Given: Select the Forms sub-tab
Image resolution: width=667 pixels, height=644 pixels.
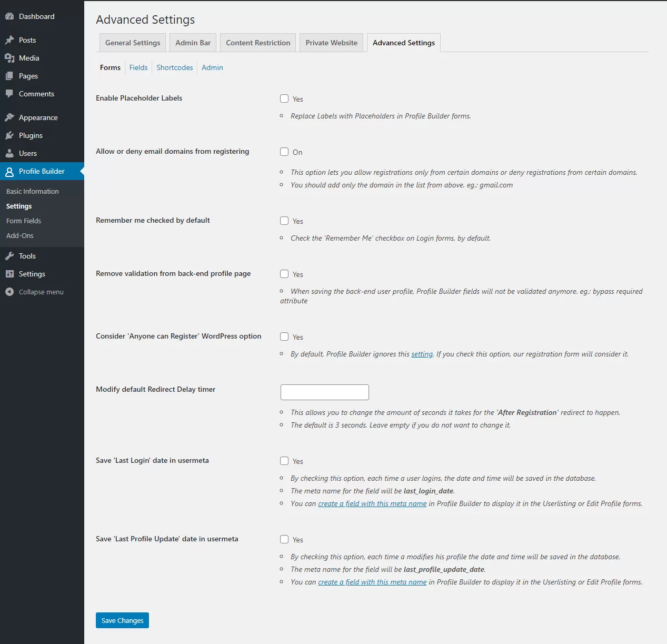Looking at the screenshot, I should 110,67.
